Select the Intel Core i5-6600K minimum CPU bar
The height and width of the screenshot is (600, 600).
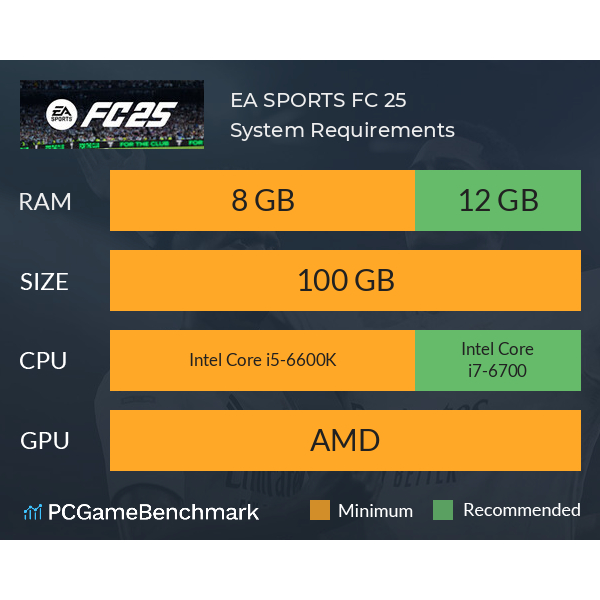(x=262, y=360)
